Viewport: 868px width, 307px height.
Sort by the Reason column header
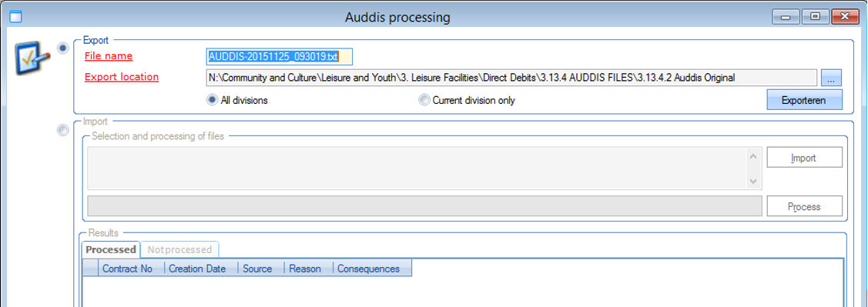coord(309,269)
